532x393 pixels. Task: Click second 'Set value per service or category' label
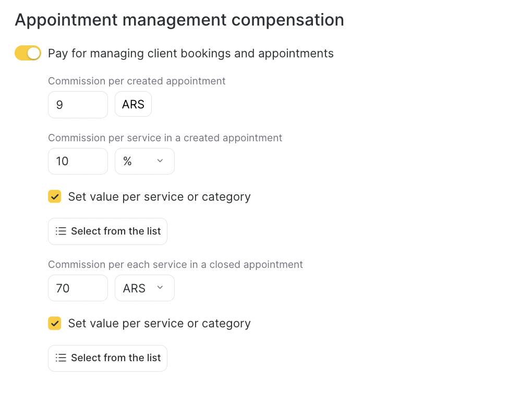coord(159,323)
